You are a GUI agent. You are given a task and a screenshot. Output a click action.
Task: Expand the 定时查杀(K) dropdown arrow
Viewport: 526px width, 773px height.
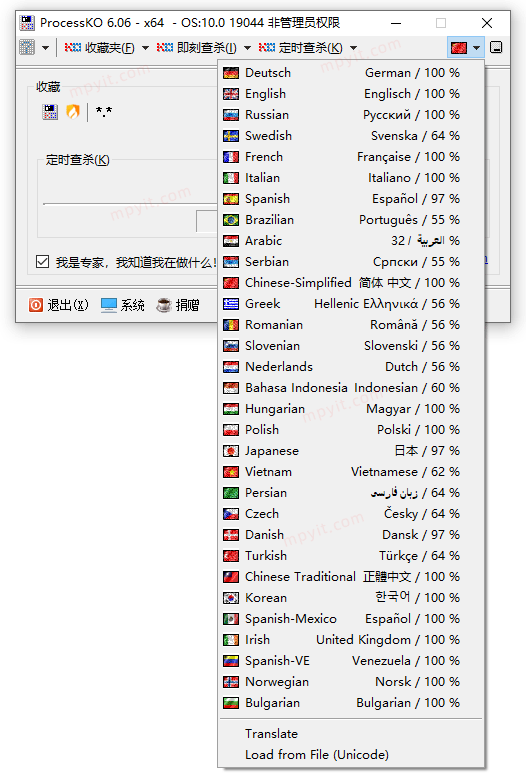point(353,48)
